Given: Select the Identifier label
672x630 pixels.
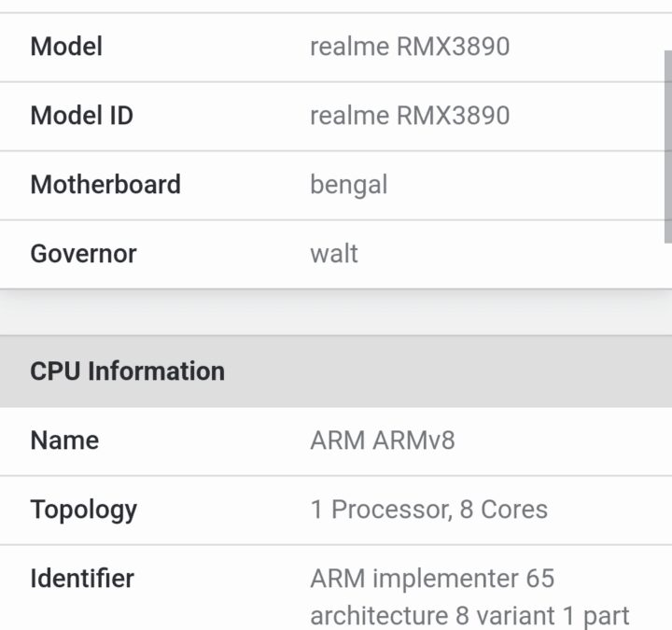Looking at the screenshot, I should click(82, 579).
